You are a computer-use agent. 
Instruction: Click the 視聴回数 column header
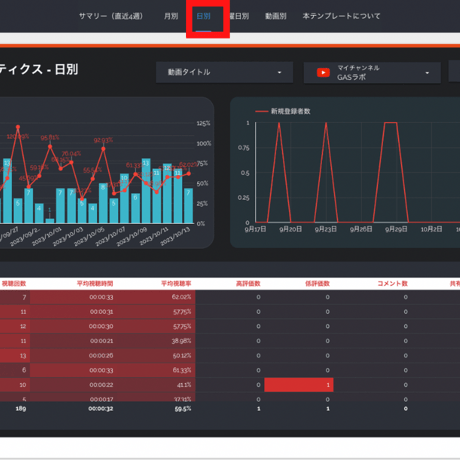coord(14,284)
